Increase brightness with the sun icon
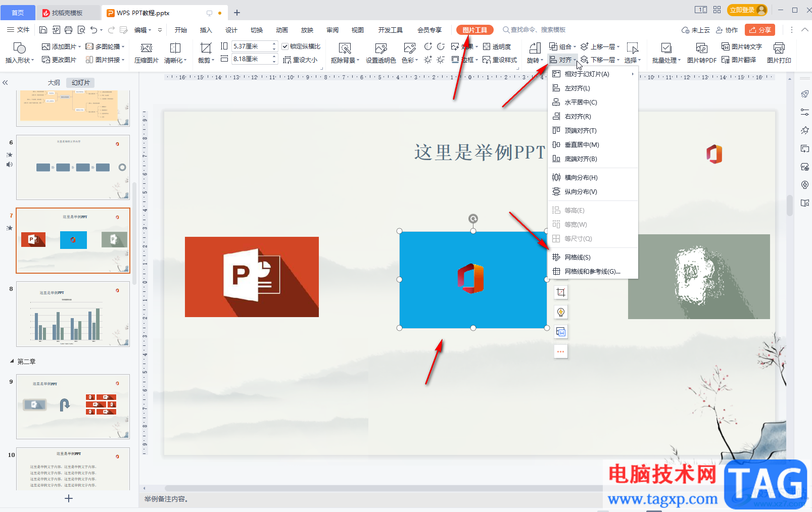Image resolution: width=812 pixels, height=512 pixels. pyautogui.click(x=428, y=60)
